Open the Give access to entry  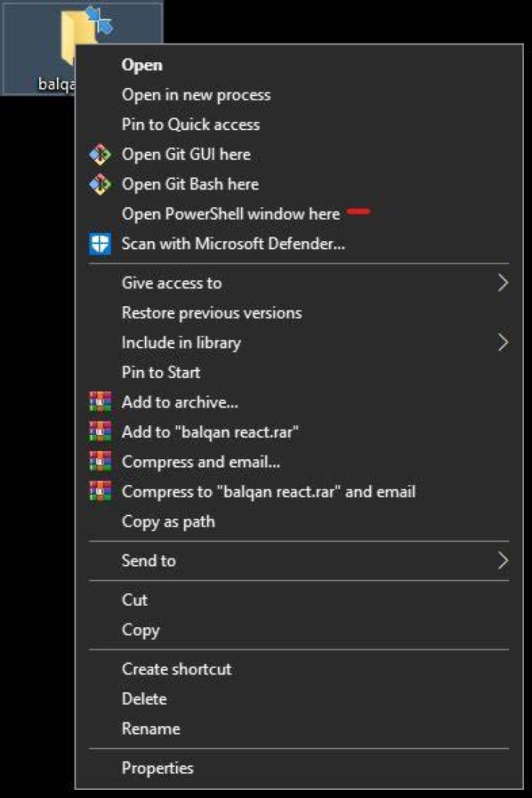click(299, 283)
